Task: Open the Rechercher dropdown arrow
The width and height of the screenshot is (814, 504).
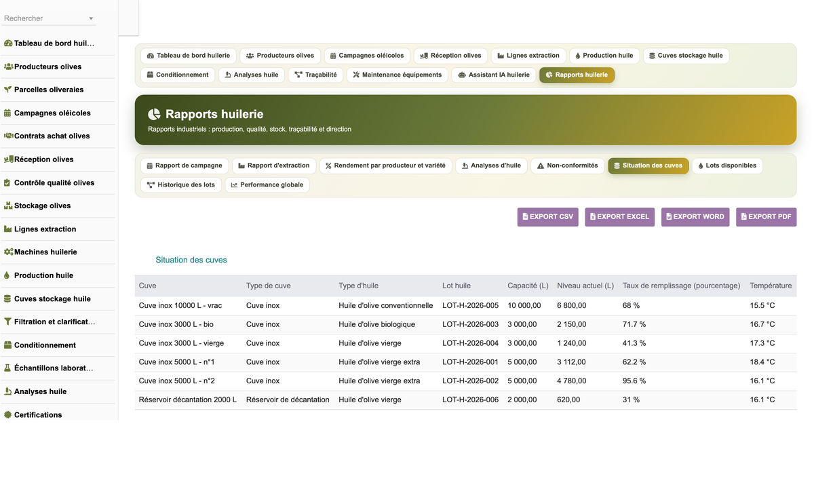Action: click(92, 18)
